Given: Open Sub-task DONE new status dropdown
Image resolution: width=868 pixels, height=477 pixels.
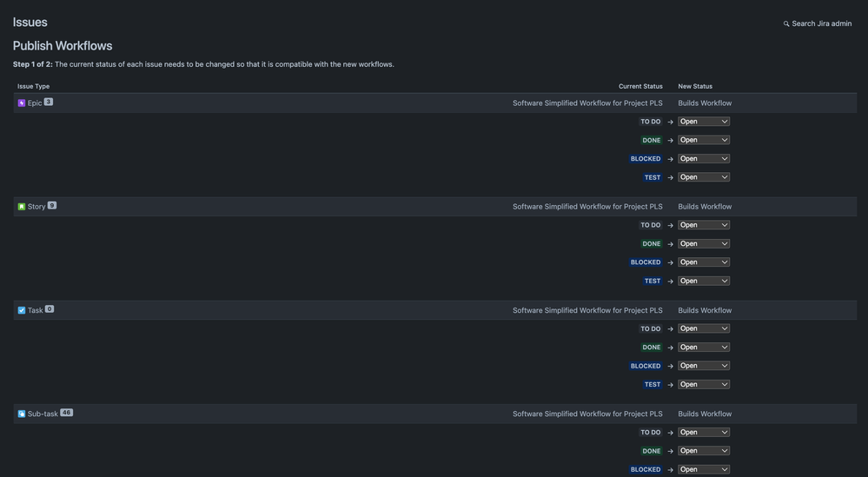Looking at the screenshot, I should tap(704, 451).
